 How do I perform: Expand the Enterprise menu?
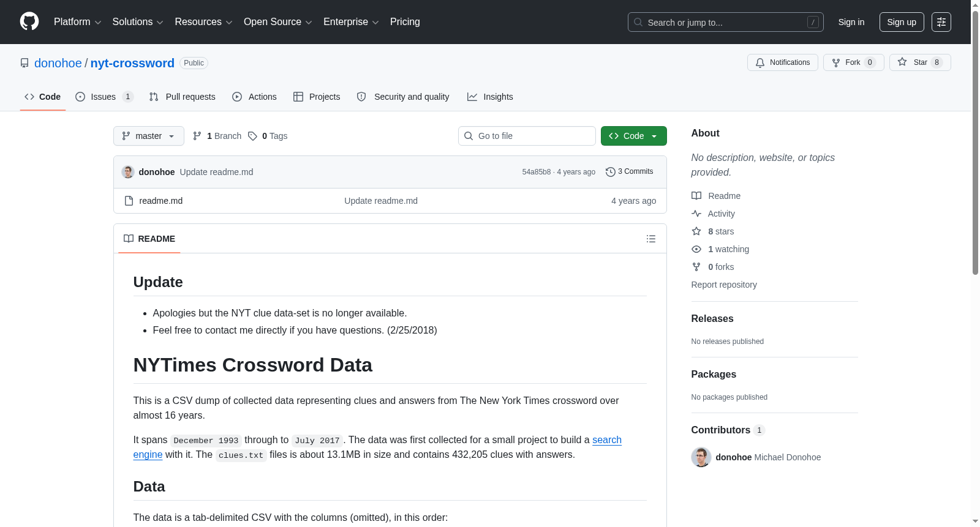[351, 22]
